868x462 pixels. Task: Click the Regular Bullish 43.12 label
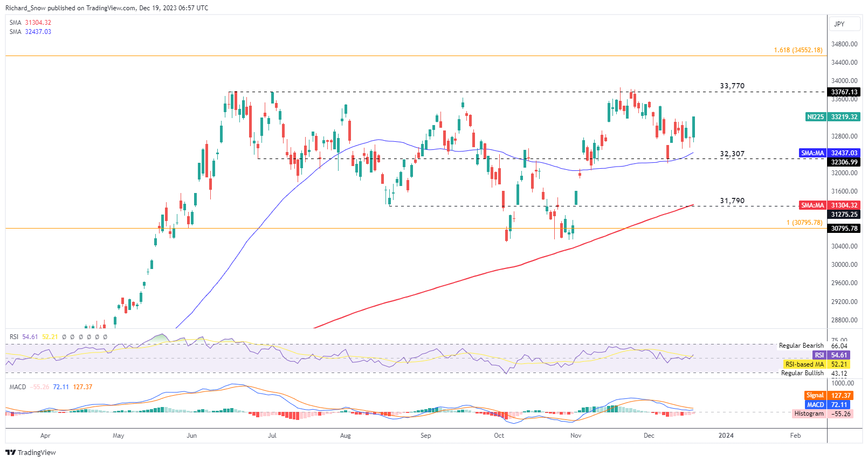pos(814,373)
